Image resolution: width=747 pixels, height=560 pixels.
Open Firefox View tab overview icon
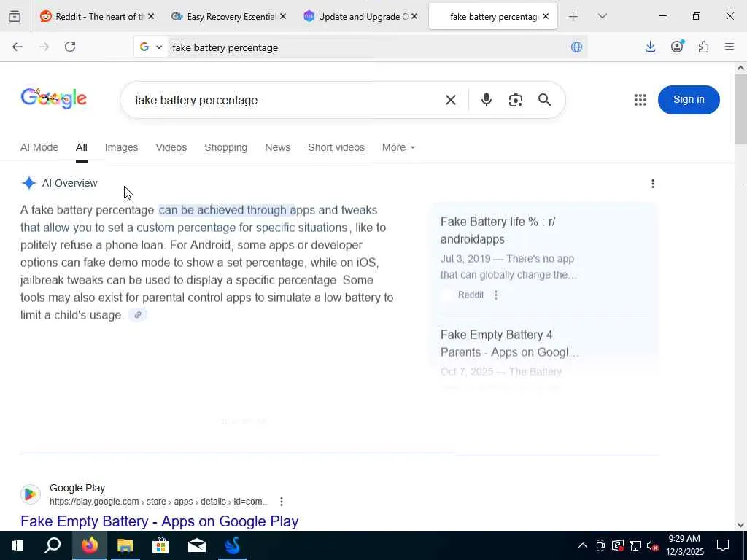click(15, 17)
